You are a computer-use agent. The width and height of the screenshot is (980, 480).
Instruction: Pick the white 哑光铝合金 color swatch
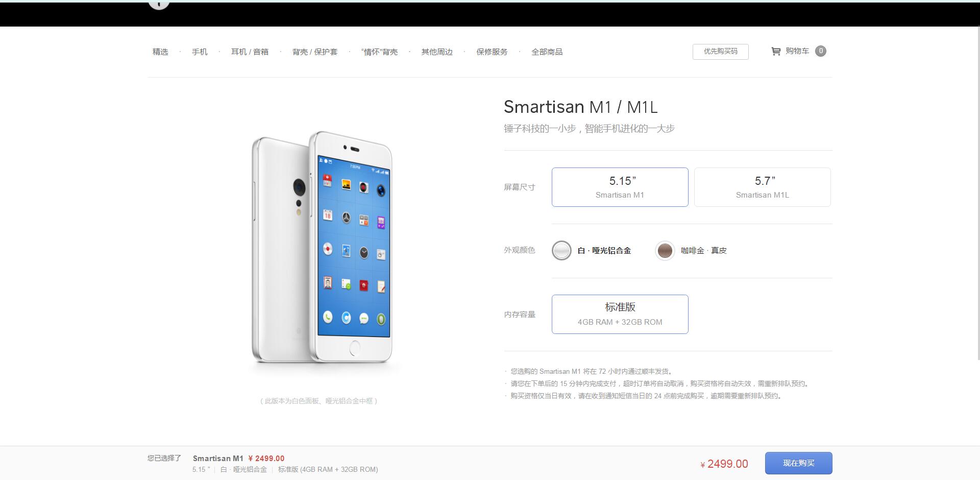(561, 251)
